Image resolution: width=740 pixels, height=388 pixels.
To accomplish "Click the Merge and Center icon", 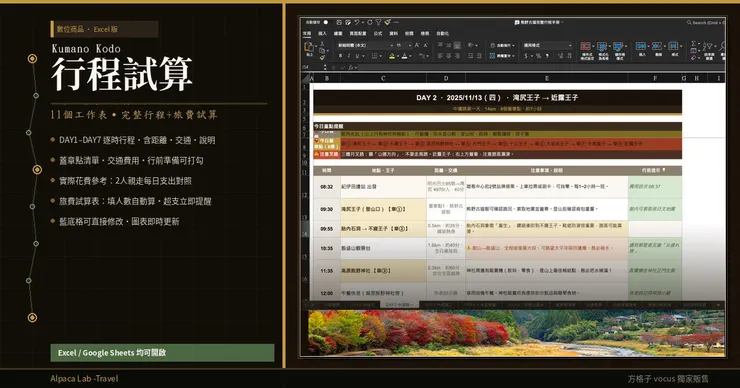I will pyautogui.click(x=492, y=56).
